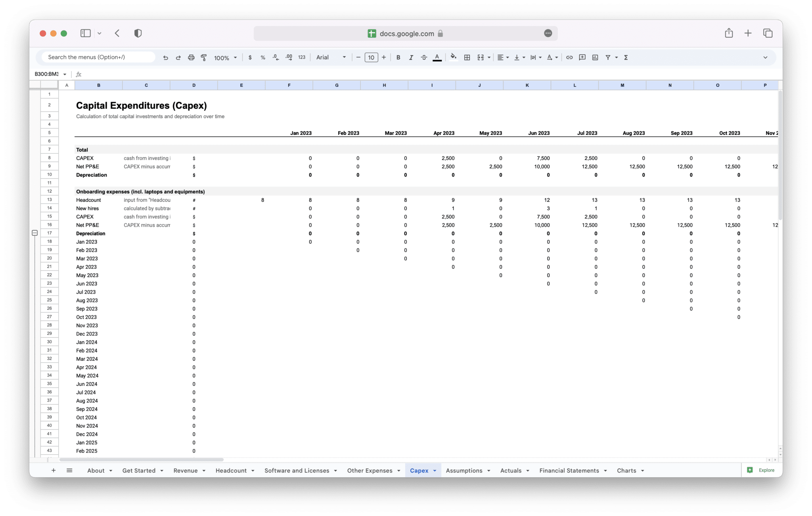
Task: Open the Arial font dropdown
Action: pos(331,57)
